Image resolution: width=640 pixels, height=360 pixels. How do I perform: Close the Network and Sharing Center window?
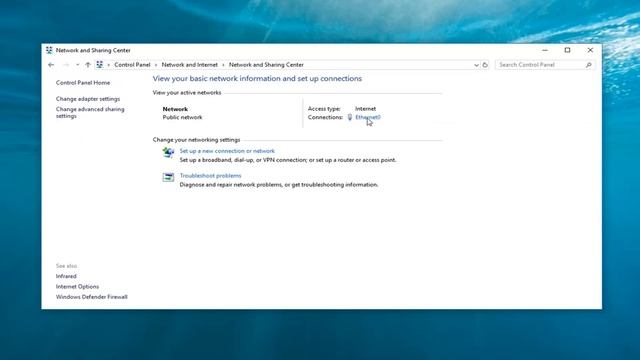click(590, 50)
